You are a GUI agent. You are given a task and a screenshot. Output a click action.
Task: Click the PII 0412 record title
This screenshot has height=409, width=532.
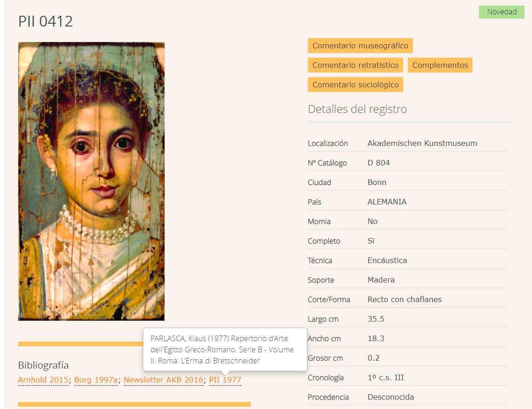click(46, 21)
